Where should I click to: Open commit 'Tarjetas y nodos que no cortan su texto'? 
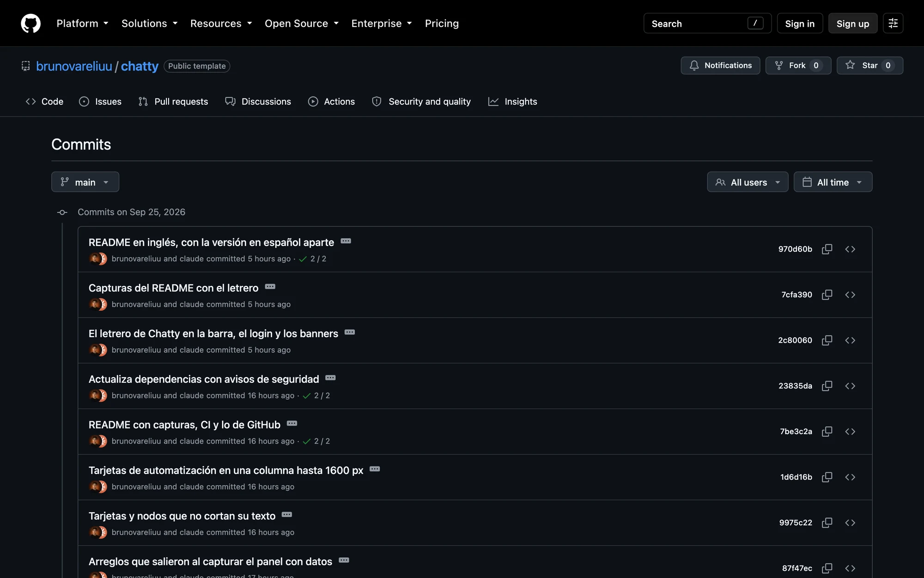click(182, 516)
